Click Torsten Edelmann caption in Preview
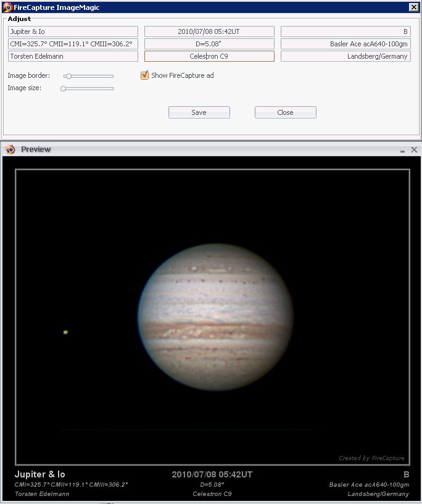Viewport: 422px width, 504px height. [42, 493]
